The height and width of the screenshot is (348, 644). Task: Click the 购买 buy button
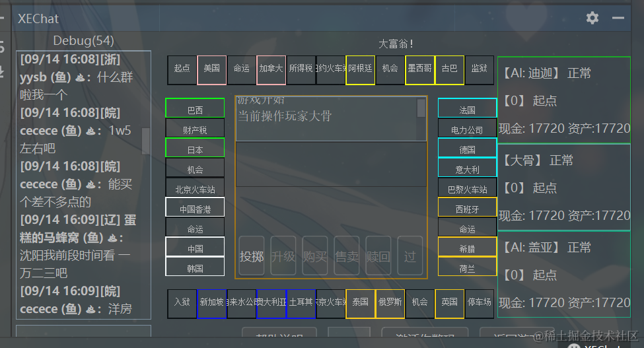[314, 256]
